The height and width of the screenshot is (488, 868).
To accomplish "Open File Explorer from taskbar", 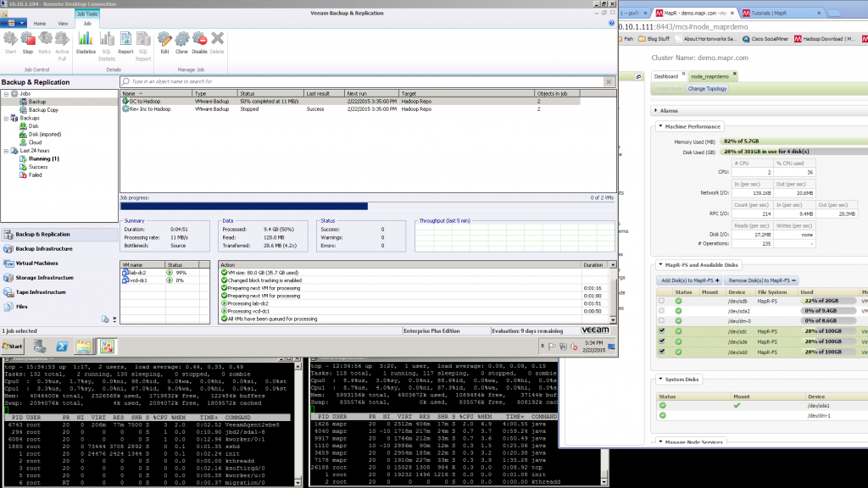I will [84, 347].
